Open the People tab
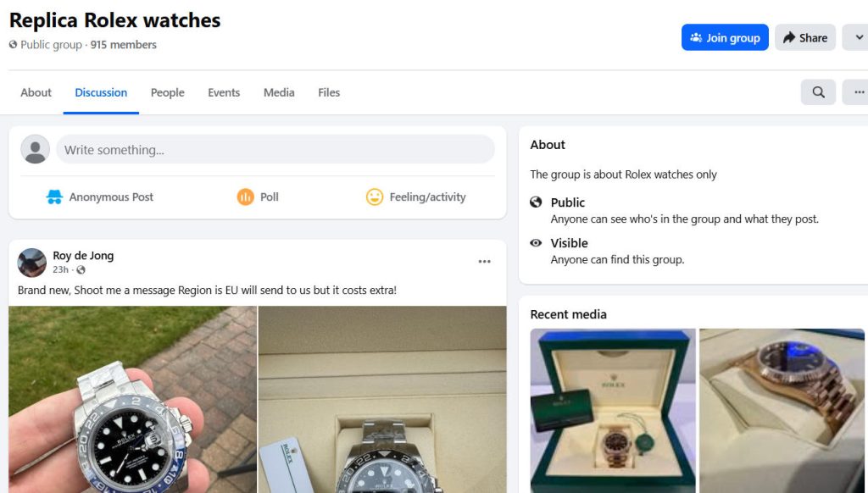 (167, 92)
